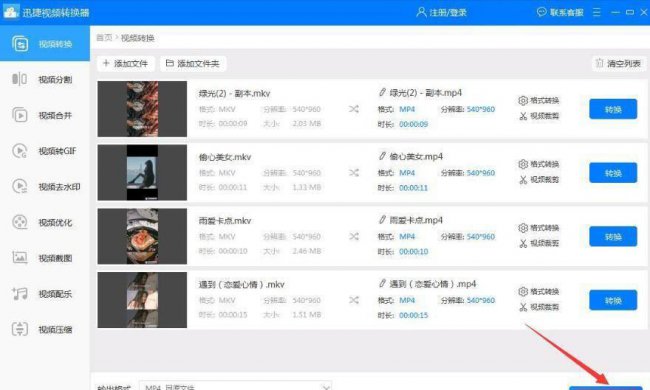The image size is (650, 390).
Task: Click 视频转换 in the breadcrumb
Action: click(138, 38)
